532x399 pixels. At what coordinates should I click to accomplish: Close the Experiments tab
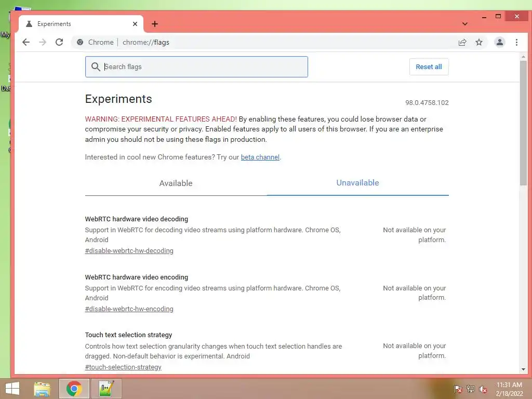(x=135, y=24)
